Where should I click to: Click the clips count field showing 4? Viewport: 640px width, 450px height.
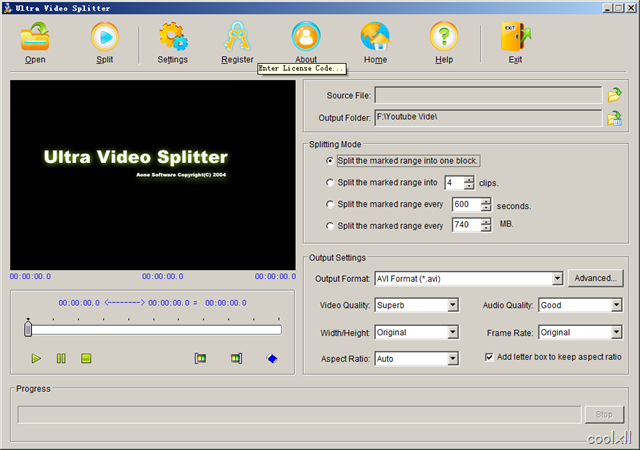pyautogui.click(x=454, y=183)
